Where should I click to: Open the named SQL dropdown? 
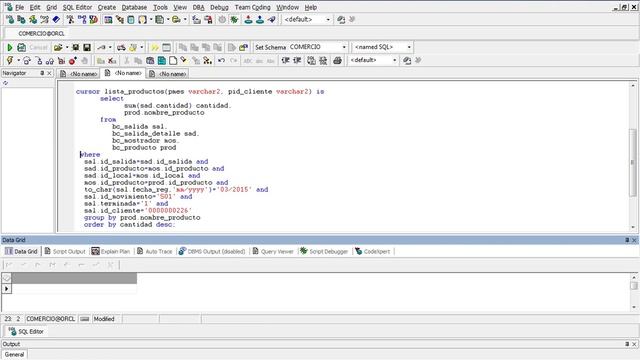[409, 47]
